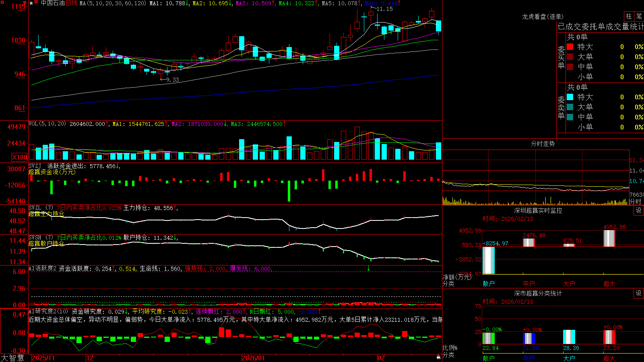Click the 时间: 2026/02/13 in 实时监控 panel
This screenshot has height=362, width=644.
pyautogui.click(x=508, y=219)
